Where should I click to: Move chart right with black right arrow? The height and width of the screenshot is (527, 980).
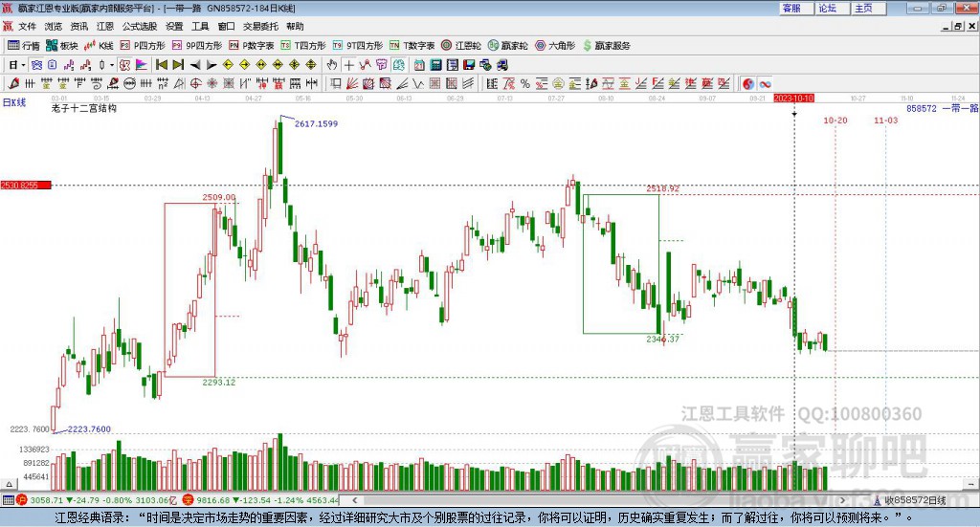coord(212,65)
